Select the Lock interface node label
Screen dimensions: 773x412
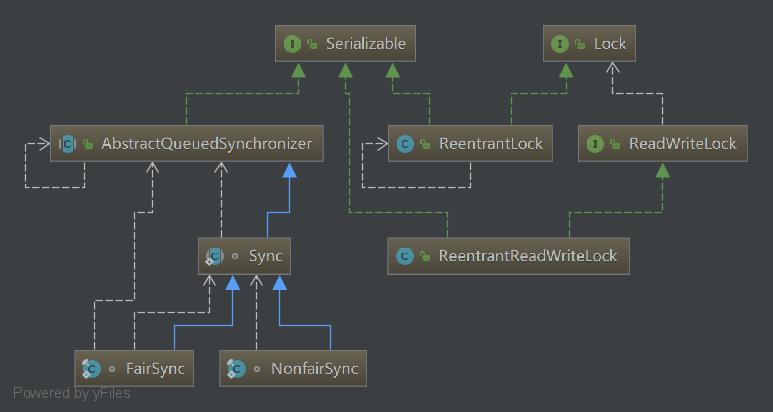point(610,44)
